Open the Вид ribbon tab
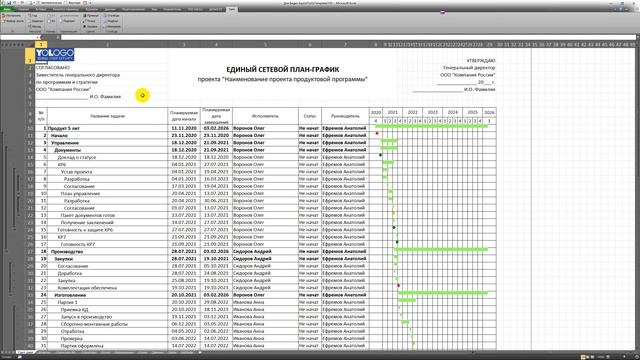 point(154,9)
